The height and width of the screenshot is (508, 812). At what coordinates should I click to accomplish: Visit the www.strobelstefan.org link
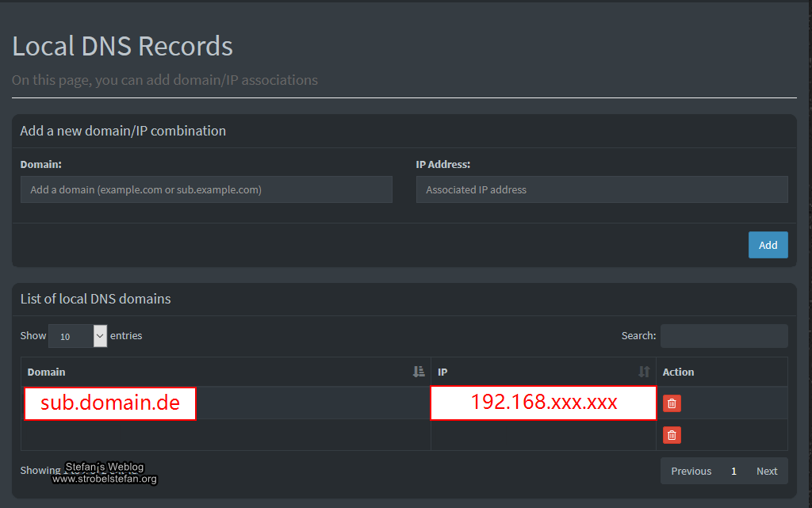pyautogui.click(x=105, y=479)
